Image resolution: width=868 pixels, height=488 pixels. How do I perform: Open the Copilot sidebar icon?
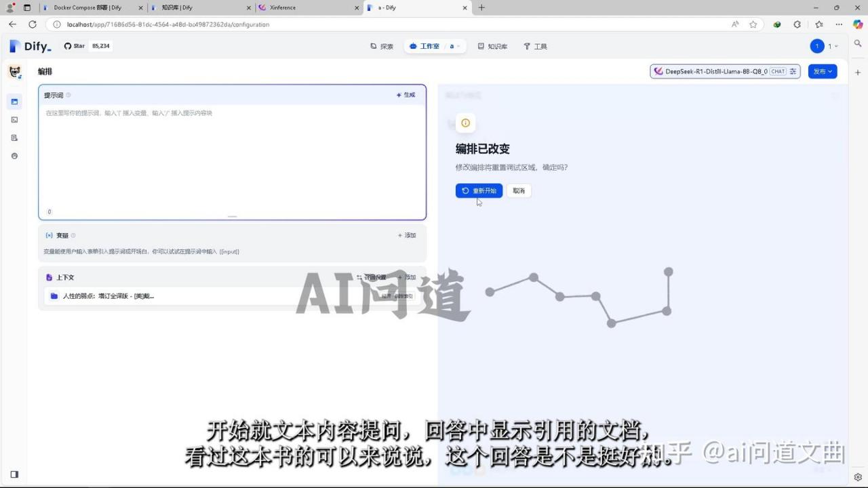coord(858,24)
